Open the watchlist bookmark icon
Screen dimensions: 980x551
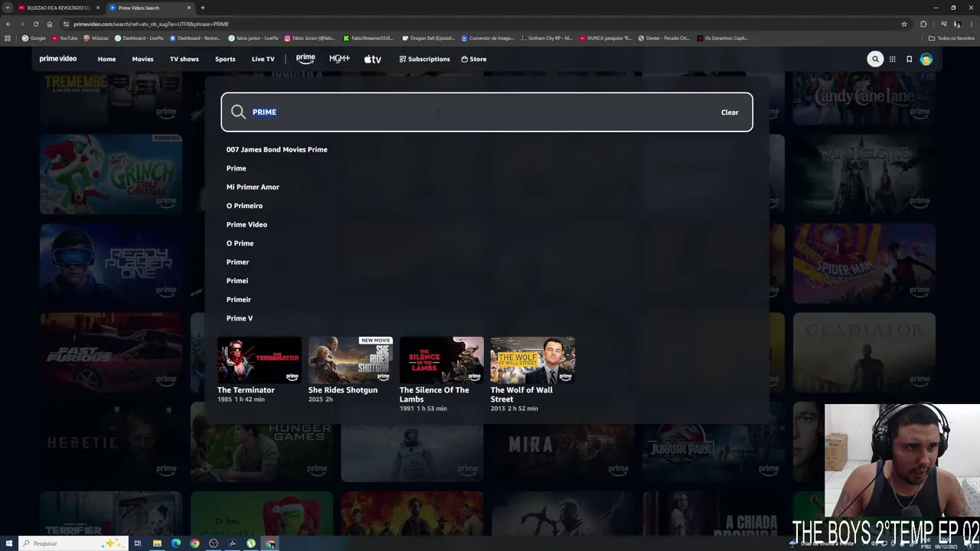[909, 59]
